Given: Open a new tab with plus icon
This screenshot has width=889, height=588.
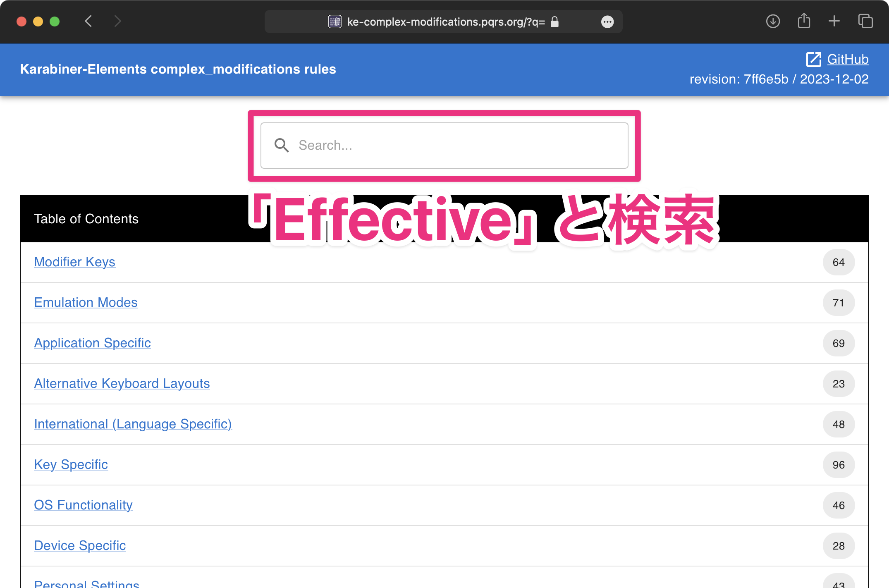Looking at the screenshot, I should click(834, 21).
